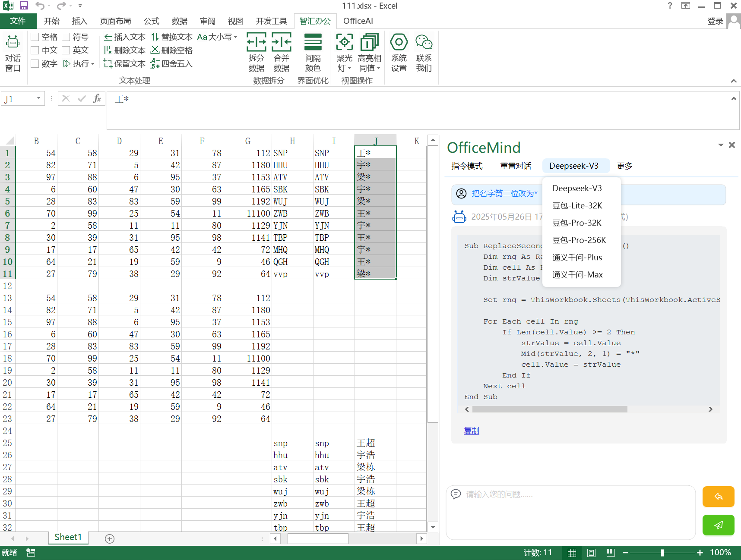The height and width of the screenshot is (560, 741).
Task: Click the 四舍五入 rounding tool
Action: tap(172, 64)
